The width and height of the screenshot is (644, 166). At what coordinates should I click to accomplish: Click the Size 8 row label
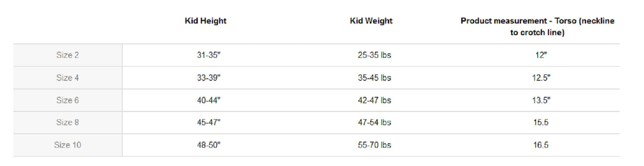(x=68, y=122)
